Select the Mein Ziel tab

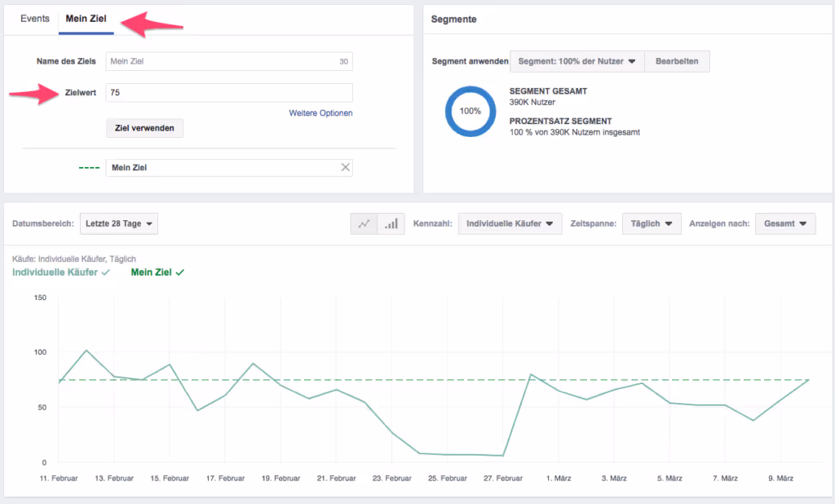pyautogui.click(x=86, y=19)
